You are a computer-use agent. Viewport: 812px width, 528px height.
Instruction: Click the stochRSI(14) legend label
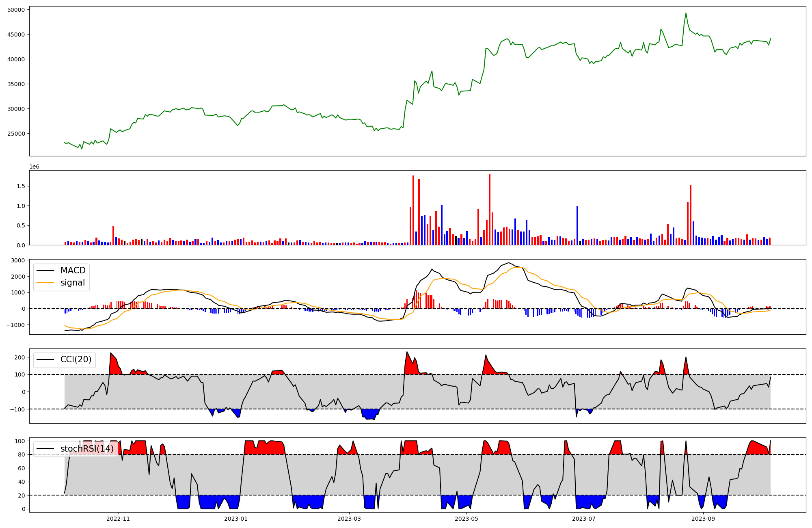tap(87, 449)
